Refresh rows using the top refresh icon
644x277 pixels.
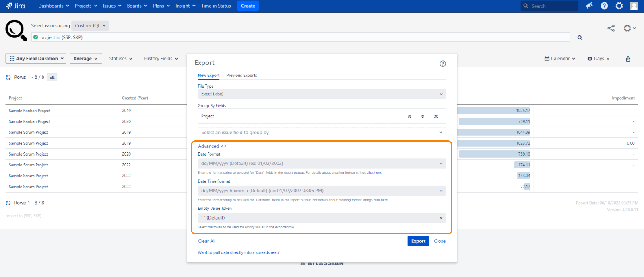click(8, 77)
